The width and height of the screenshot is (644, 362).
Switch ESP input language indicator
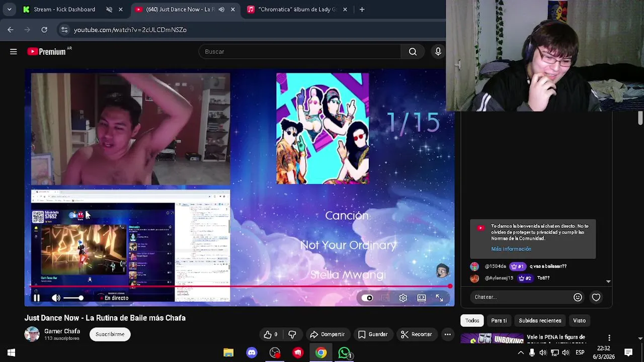pyautogui.click(x=580, y=353)
